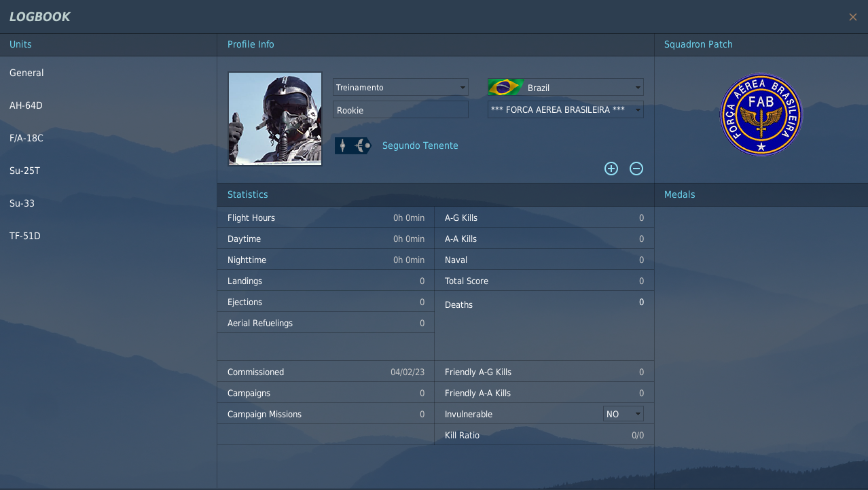This screenshot has height=490, width=868.
Task: Click the plus icon to add profile
Action: pos(611,169)
